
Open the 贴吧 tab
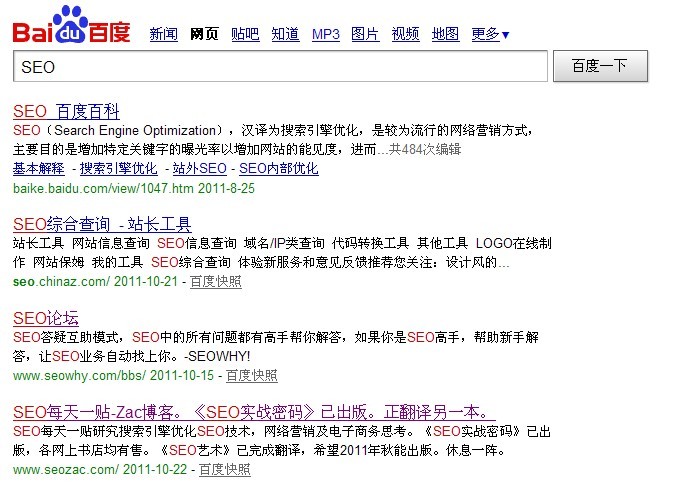(245, 34)
